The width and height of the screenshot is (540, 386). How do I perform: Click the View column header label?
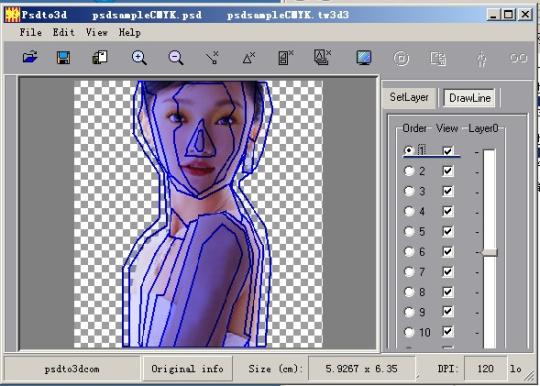[x=447, y=128]
